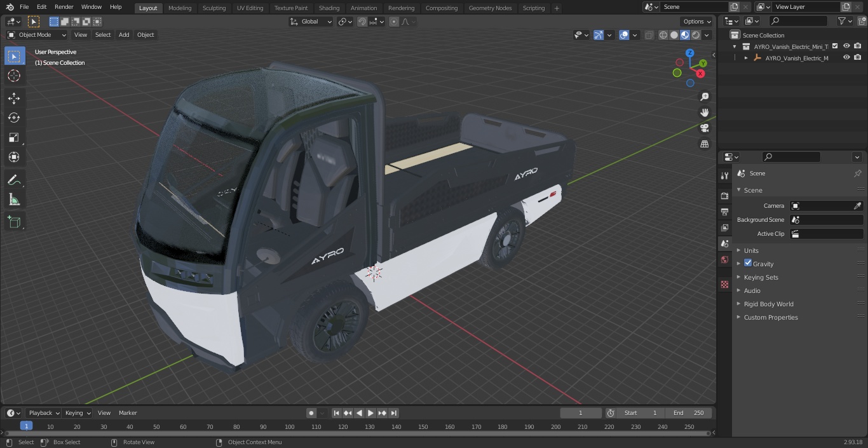The image size is (868, 448).
Task: Expand the Custom Properties panel
Action: pyautogui.click(x=771, y=317)
